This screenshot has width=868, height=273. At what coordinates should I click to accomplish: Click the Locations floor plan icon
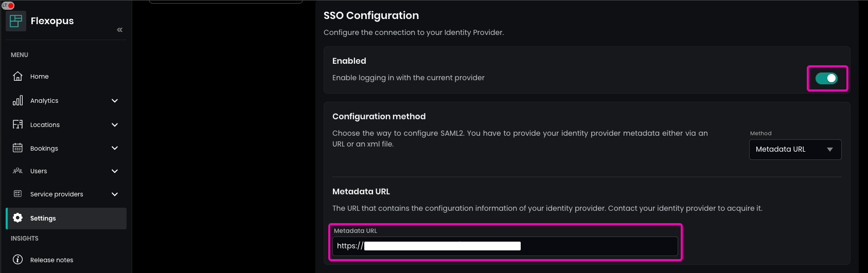click(17, 124)
